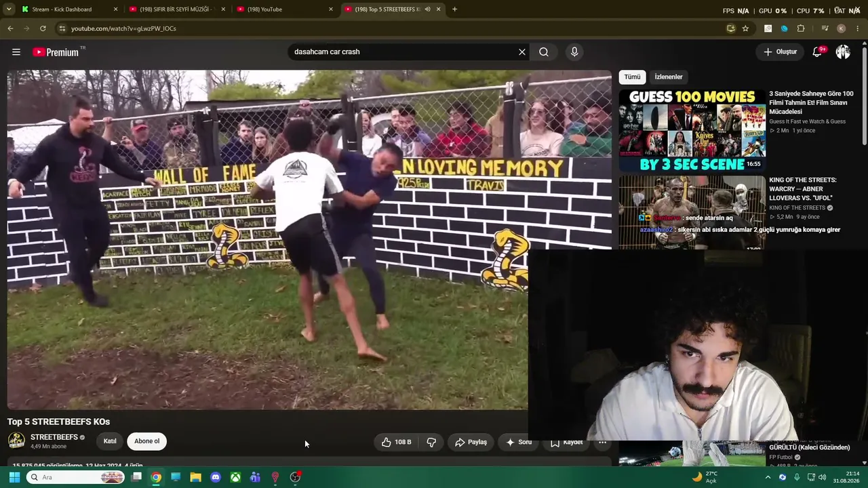
Task: Open the clock and calendar 21:14
Action: [846, 477]
